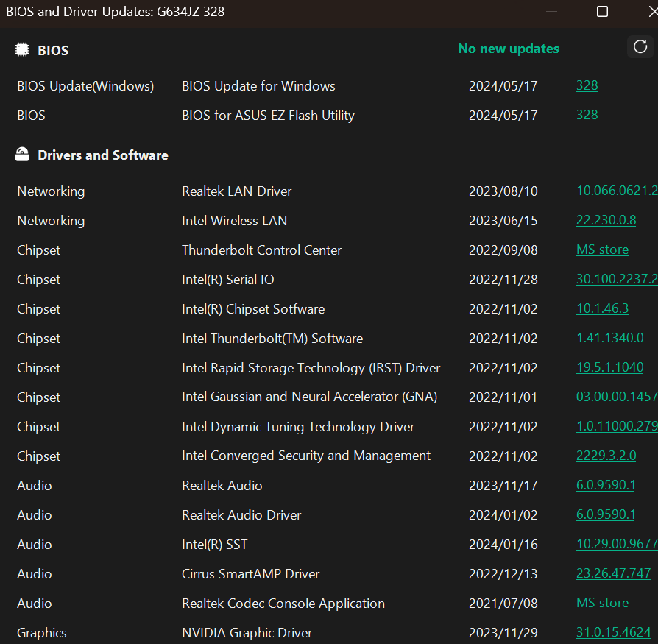Click Chipset category beside Thunderbolt Control Center

pos(38,250)
